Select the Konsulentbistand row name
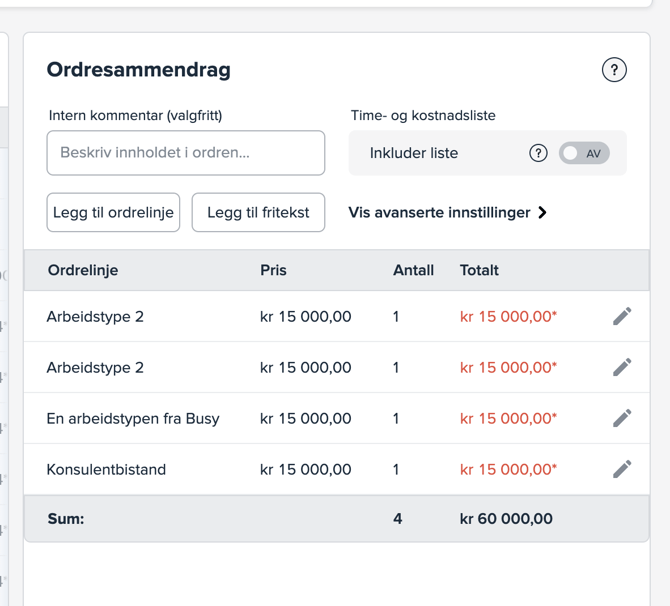670x606 pixels. tap(106, 469)
